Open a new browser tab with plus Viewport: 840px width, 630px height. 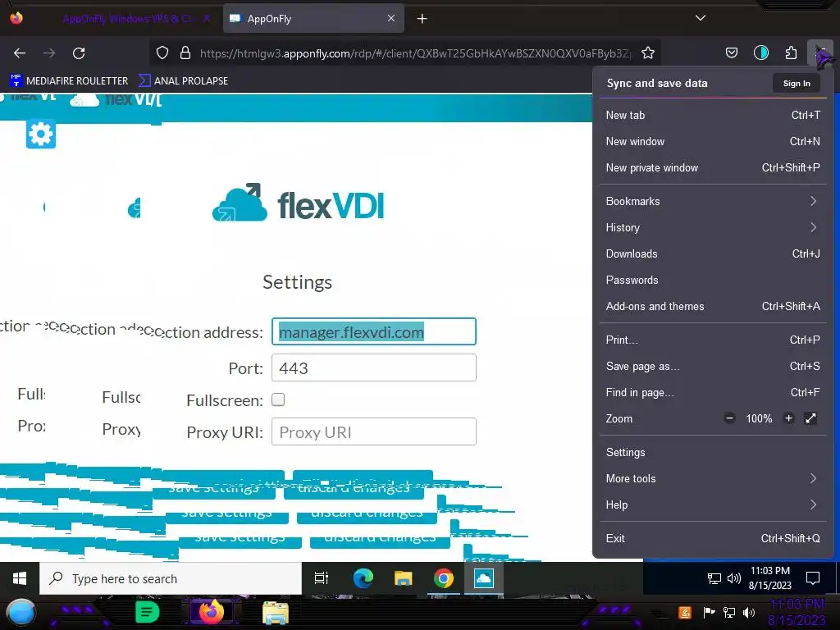[422, 19]
